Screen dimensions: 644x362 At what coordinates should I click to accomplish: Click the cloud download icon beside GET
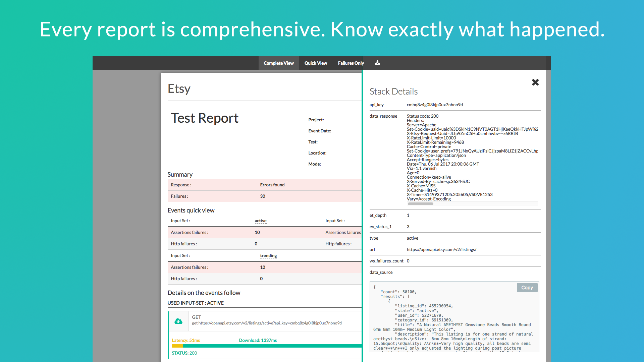tap(178, 321)
